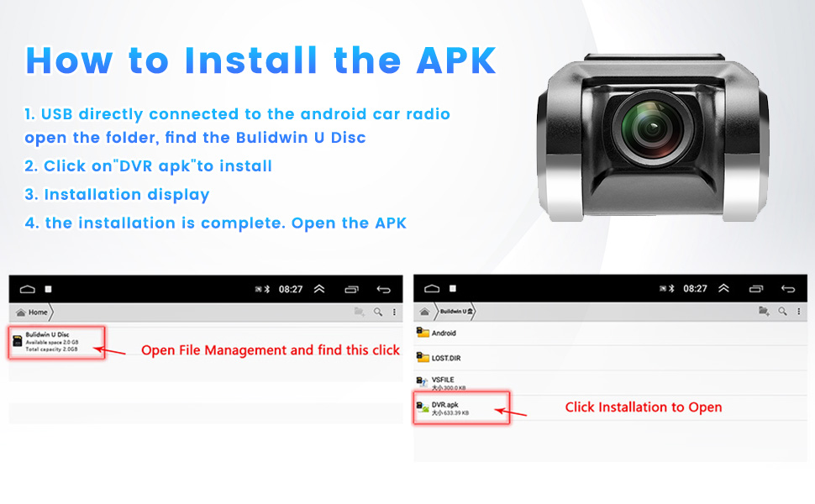
Task: Select the VSFILE file entry
Action: [x=610, y=383]
